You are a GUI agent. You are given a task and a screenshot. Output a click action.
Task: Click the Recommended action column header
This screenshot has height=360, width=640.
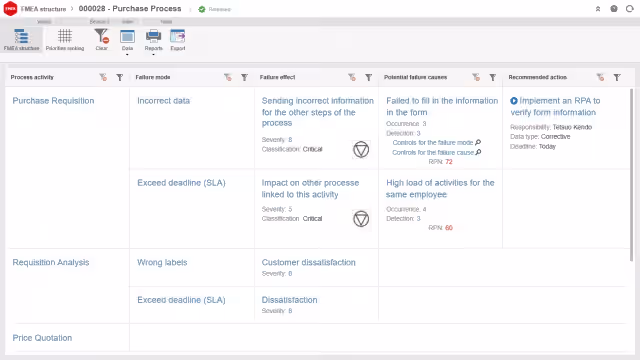tap(537, 77)
